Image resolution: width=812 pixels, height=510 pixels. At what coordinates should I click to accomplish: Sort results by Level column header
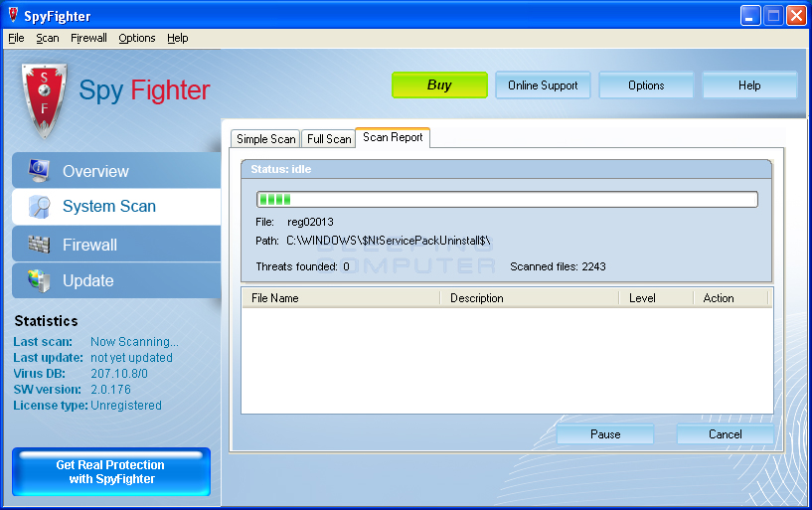point(655,298)
